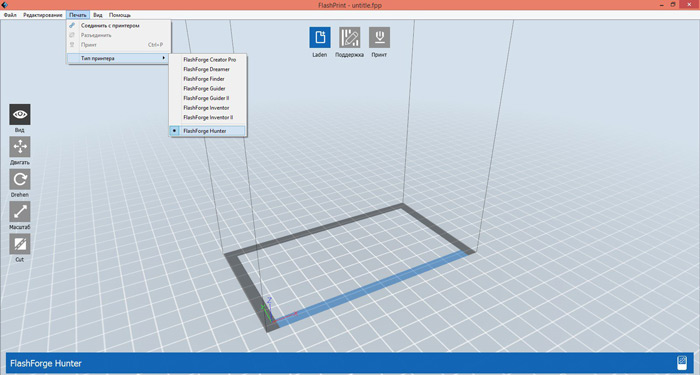Open the Поддержка supports tool icon
Image resolution: width=700 pixels, height=375 pixels.
[349, 38]
